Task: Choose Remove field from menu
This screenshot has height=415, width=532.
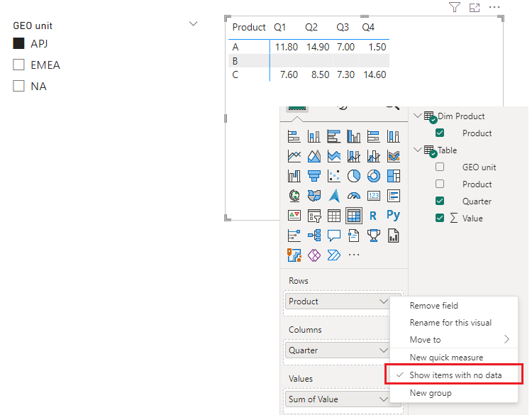Action: 433,305
